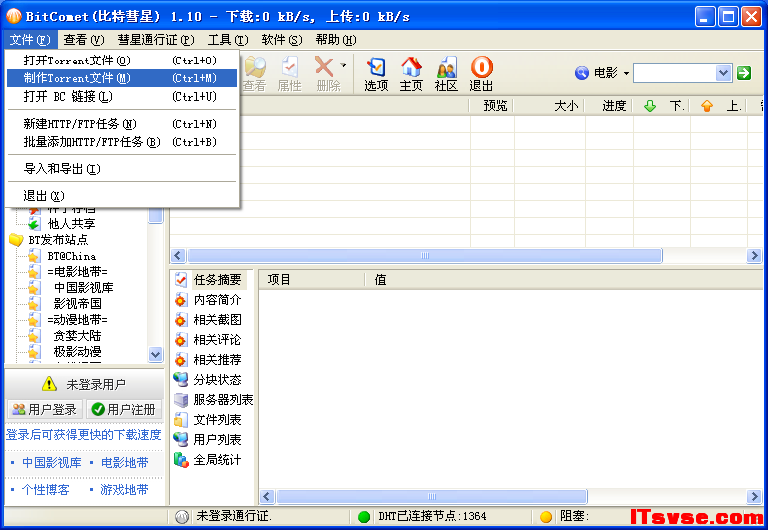The height and width of the screenshot is (530, 768).
Task: Click the 属性 (Properties) toolbar icon
Action: 289,73
